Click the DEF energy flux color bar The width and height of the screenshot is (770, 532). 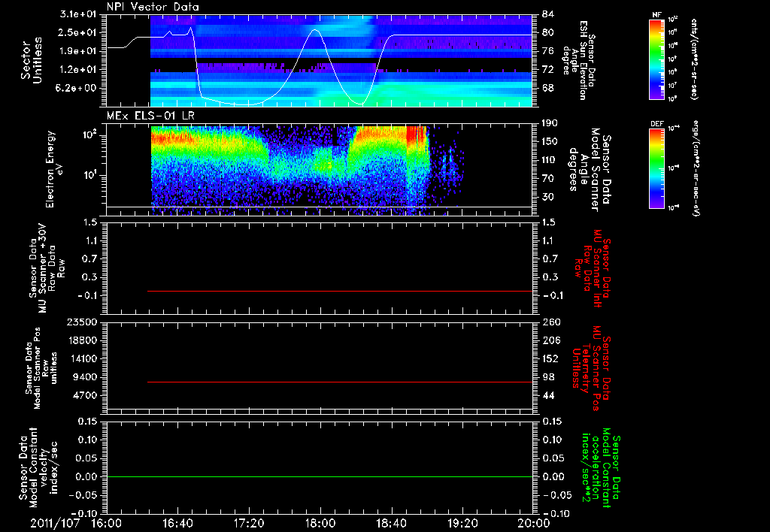coord(657,168)
